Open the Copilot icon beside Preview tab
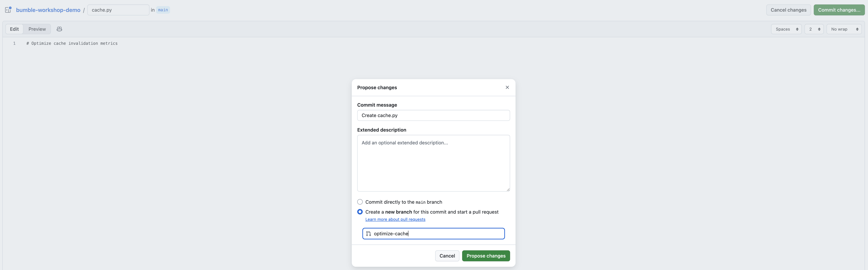868x270 pixels. [59, 29]
